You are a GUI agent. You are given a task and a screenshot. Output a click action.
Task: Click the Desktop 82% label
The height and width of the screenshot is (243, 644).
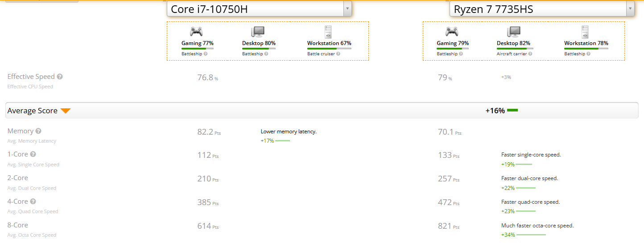coord(513,43)
